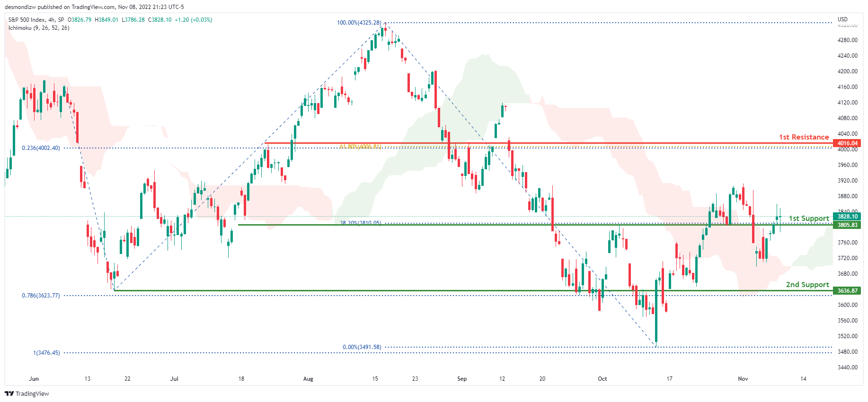Click the Aug label on the time axis

[x=308, y=379]
